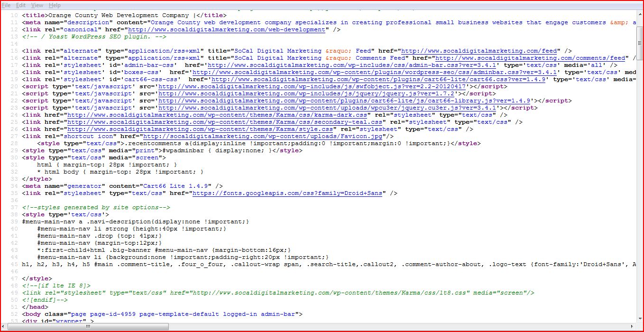Click the description meta content text
Screen dimensions: 644x332
coord(393,22)
